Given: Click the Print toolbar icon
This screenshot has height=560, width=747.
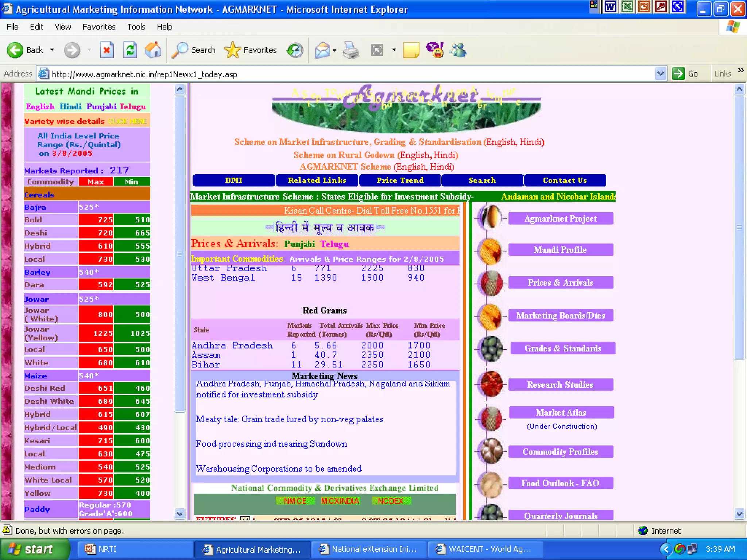Looking at the screenshot, I should coord(351,50).
